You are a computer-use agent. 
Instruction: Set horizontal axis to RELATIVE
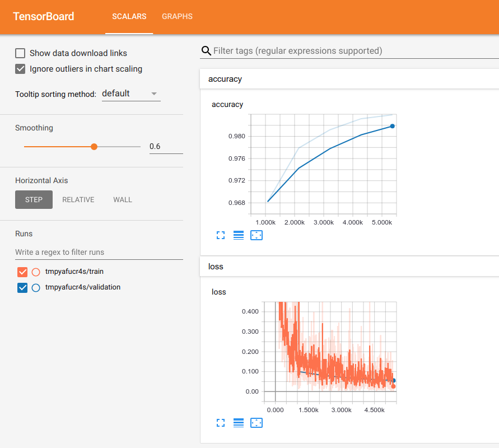[78, 199]
